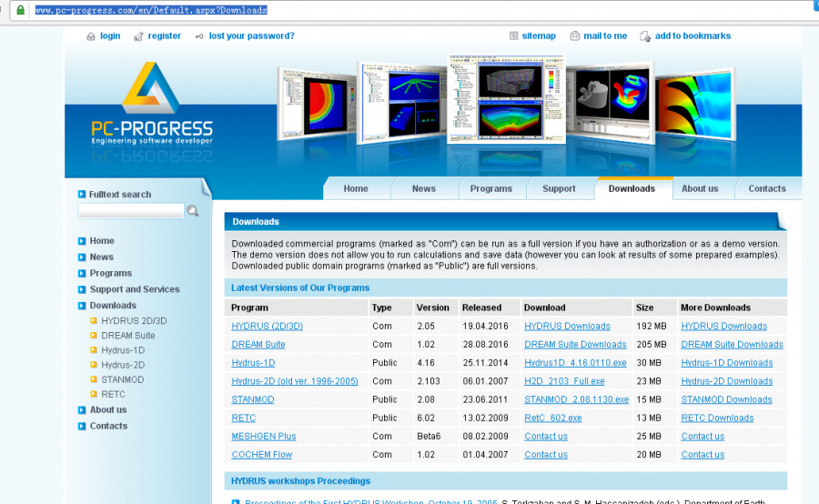
Task: Click the lost password key icon
Action: 199,36
